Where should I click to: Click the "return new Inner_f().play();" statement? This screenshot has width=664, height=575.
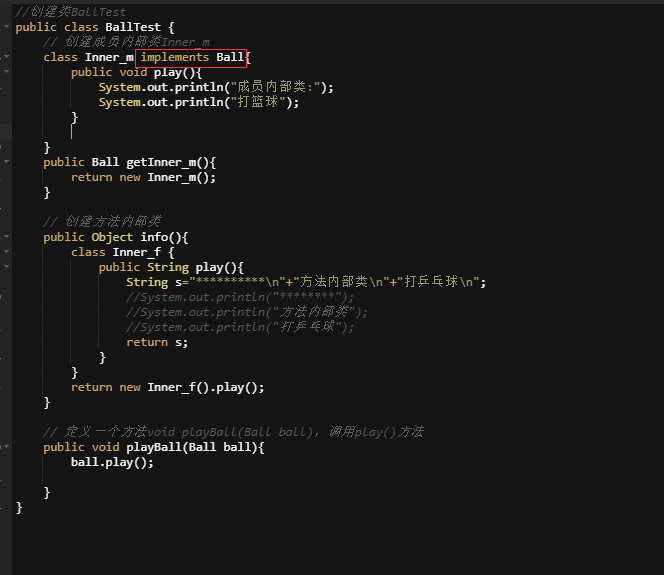tap(167, 387)
